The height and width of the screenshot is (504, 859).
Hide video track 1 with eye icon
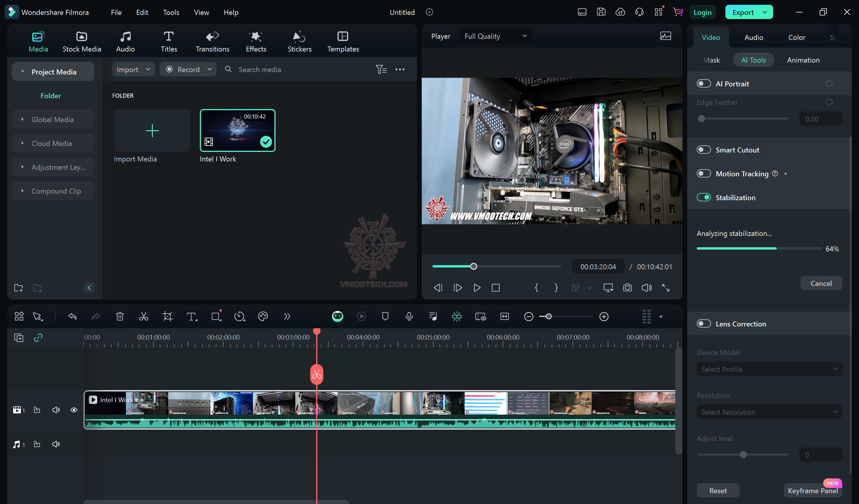point(74,410)
